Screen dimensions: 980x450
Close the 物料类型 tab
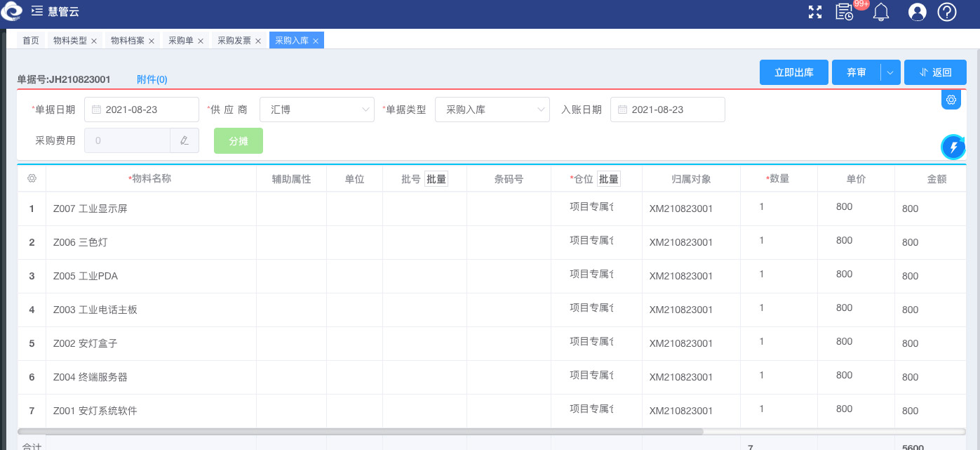pos(94,41)
